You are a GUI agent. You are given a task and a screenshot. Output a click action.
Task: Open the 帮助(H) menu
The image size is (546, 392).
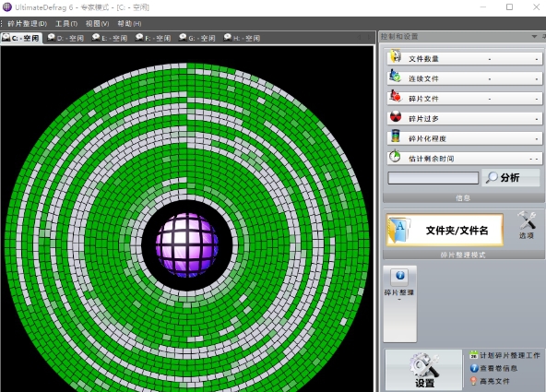tap(129, 24)
